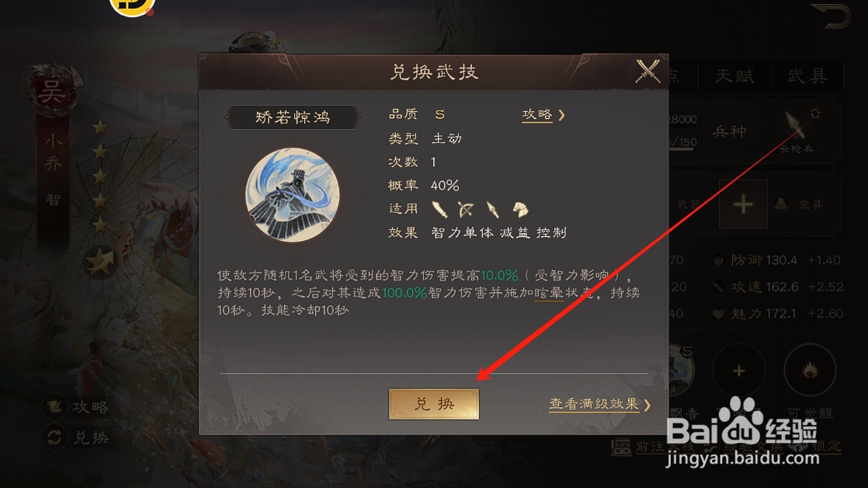This screenshot has width=868, height=488.
Task: Open the 攻略 icon in left sidebar
Action: pyautogui.click(x=54, y=407)
